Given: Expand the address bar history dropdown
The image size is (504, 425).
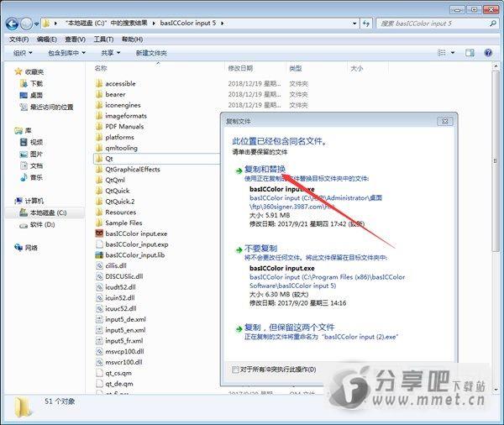Looking at the screenshot, I should (354, 24).
